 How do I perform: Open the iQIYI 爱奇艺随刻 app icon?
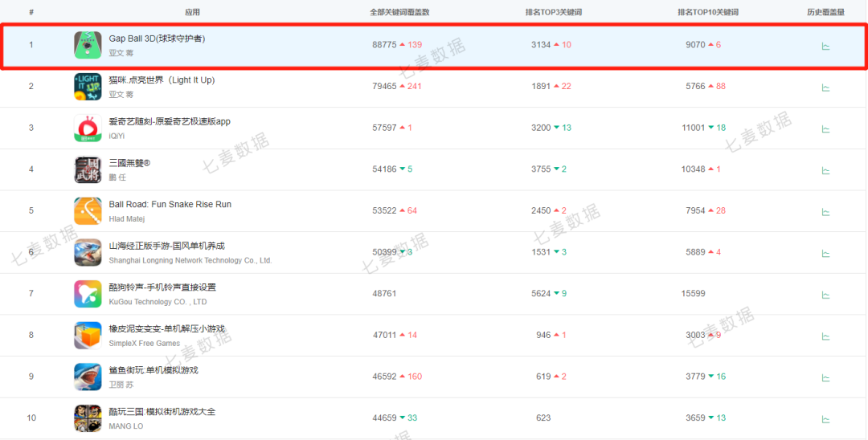88,128
